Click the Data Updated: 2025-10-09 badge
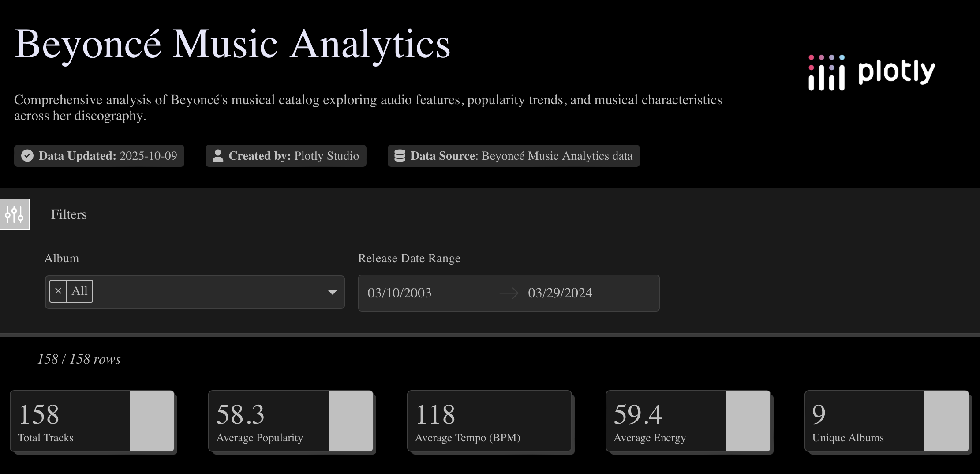Screen dimensions: 980x474 (x=99, y=156)
